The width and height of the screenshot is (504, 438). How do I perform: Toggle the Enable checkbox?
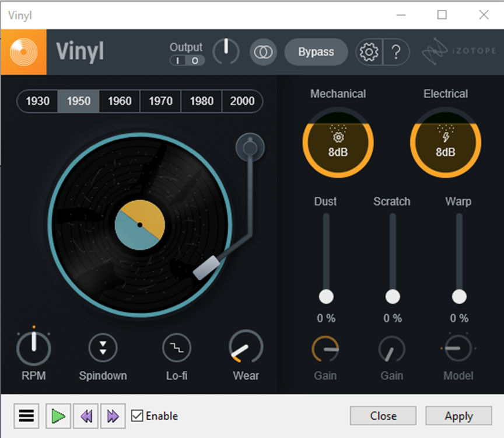point(137,416)
